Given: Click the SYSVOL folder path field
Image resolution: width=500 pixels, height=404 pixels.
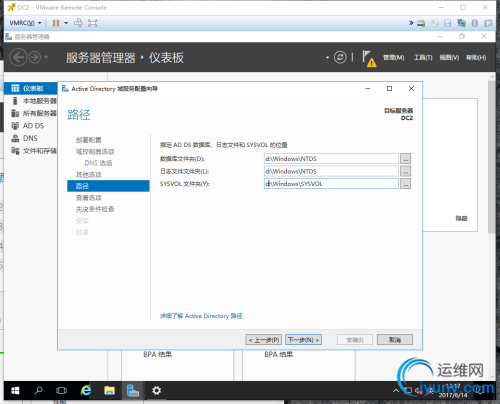Looking at the screenshot, I should [331, 184].
